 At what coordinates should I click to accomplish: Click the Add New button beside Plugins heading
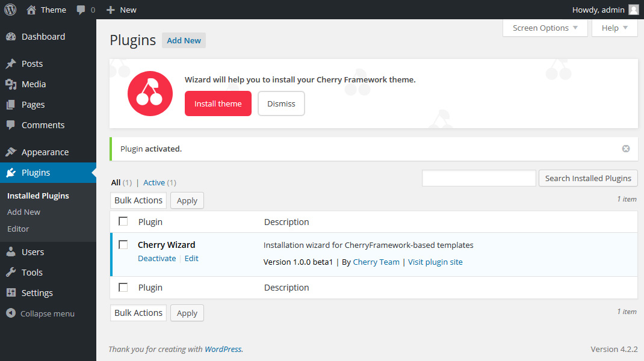click(184, 40)
